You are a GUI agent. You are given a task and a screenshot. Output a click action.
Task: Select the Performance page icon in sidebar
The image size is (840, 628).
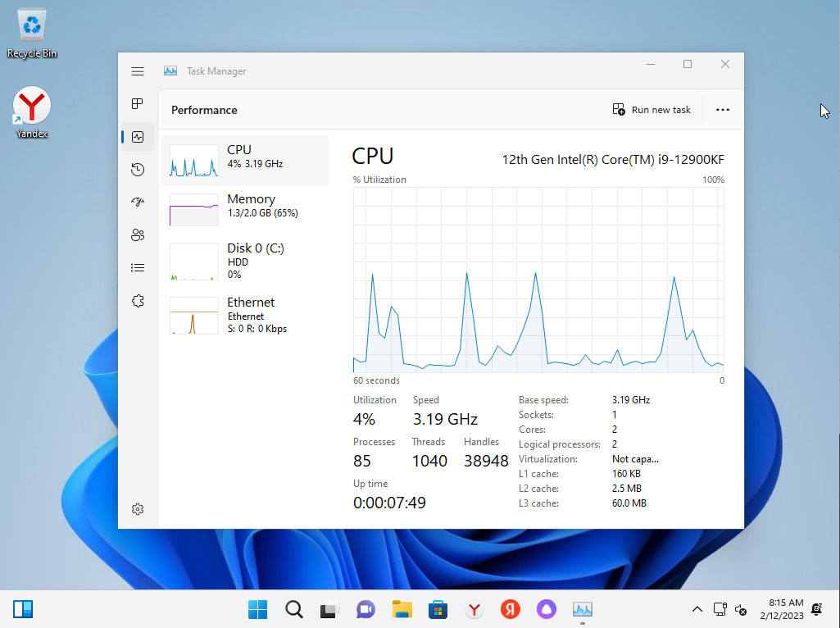[138, 137]
